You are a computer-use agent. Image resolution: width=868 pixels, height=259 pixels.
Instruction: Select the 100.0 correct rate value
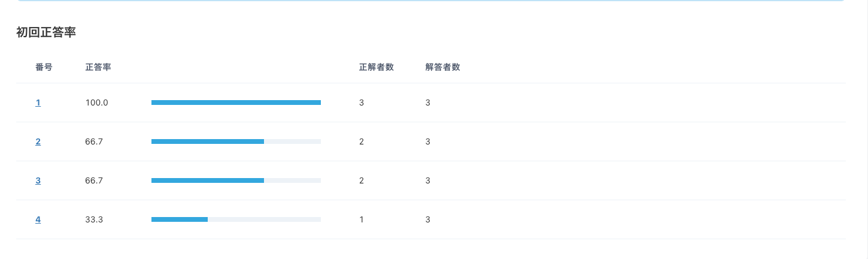point(97,103)
